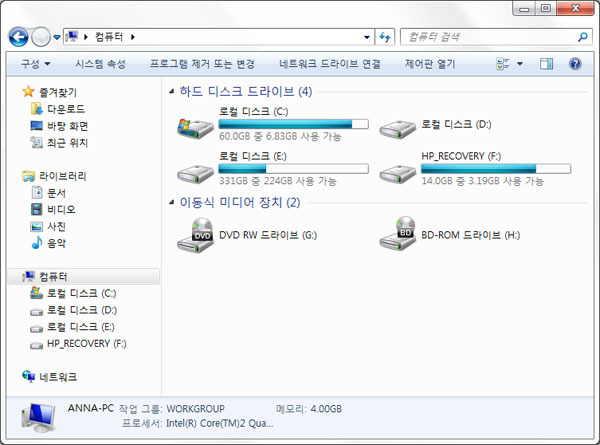Image resolution: width=600 pixels, height=445 pixels.
Task: Click 프로그램 제거 또는 변경
Action: pos(202,64)
